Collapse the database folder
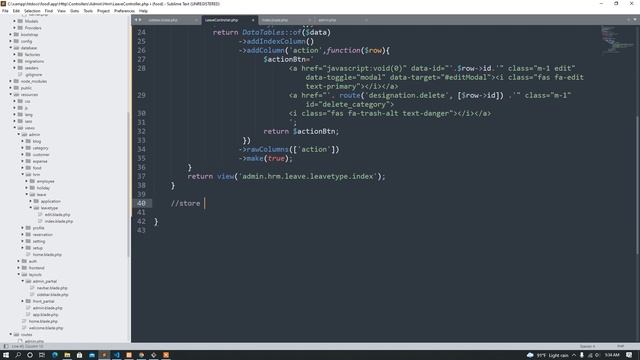 click(x=11, y=48)
